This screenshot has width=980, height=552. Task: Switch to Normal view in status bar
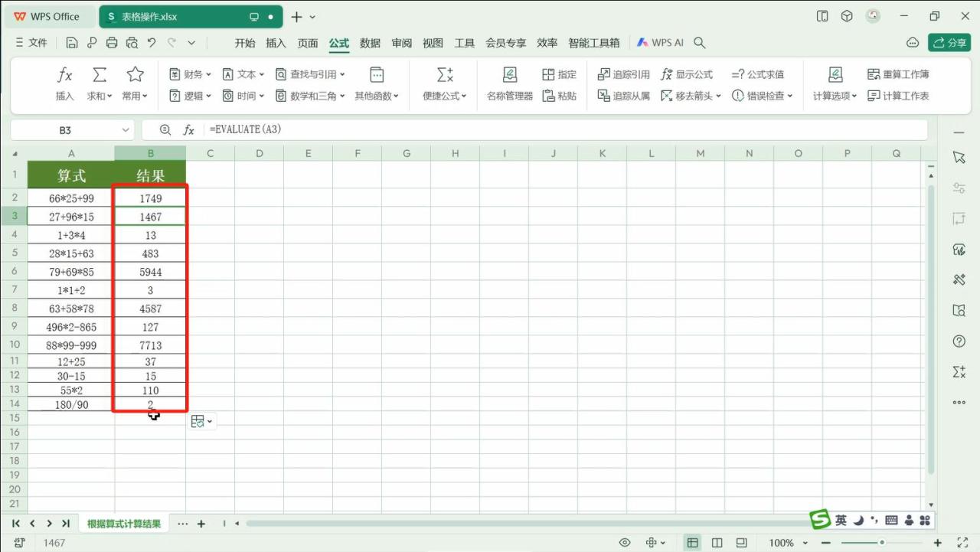[692, 543]
